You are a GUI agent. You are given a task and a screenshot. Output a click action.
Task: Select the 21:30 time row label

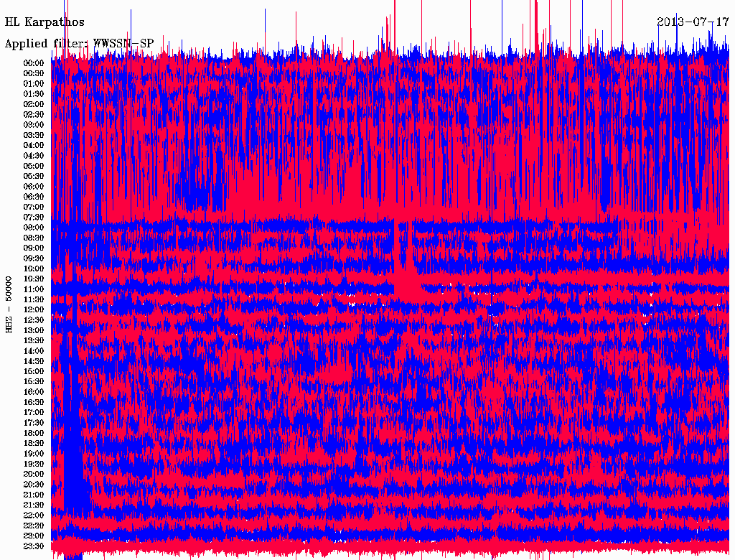tap(34, 505)
